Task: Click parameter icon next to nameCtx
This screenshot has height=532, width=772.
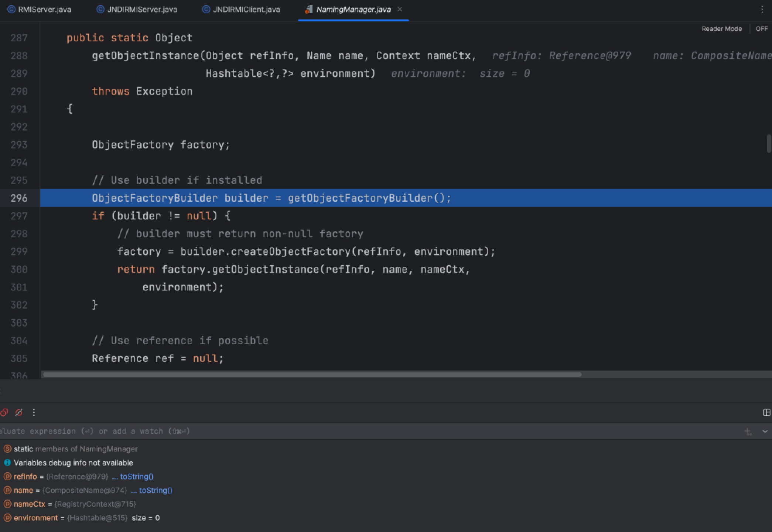Action: [7, 504]
